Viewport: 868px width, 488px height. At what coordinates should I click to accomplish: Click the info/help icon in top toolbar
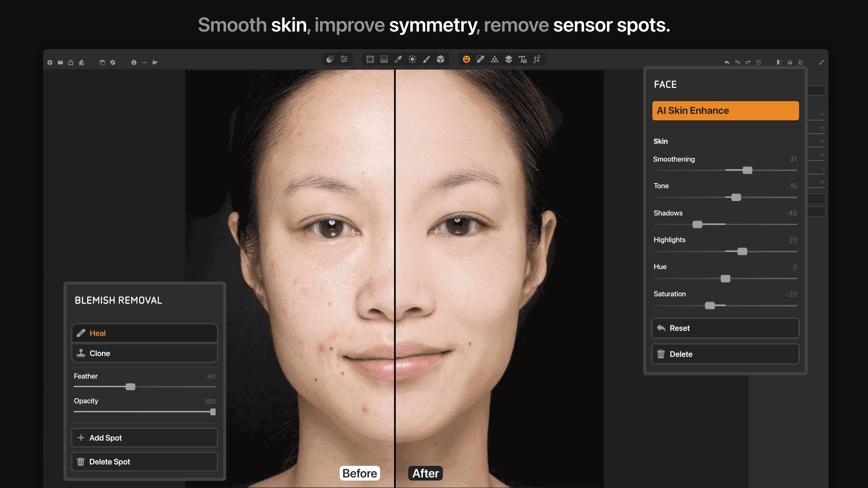134,61
